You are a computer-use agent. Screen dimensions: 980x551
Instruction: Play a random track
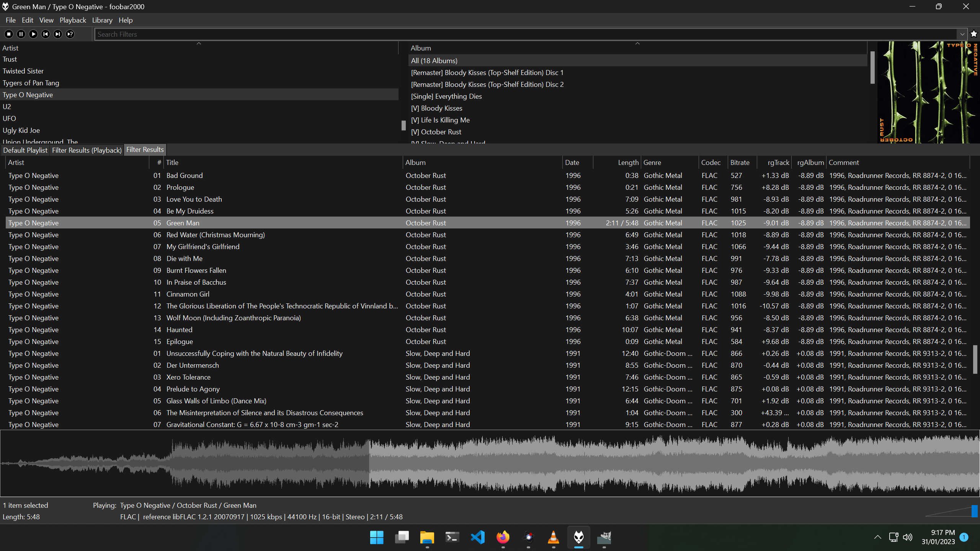point(70,34)
